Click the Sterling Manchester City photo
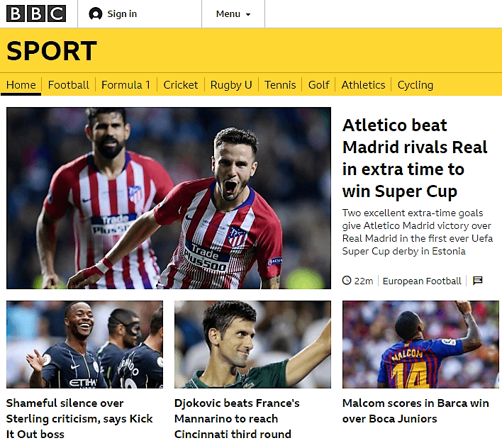502x448 pixels. (84, 345)
